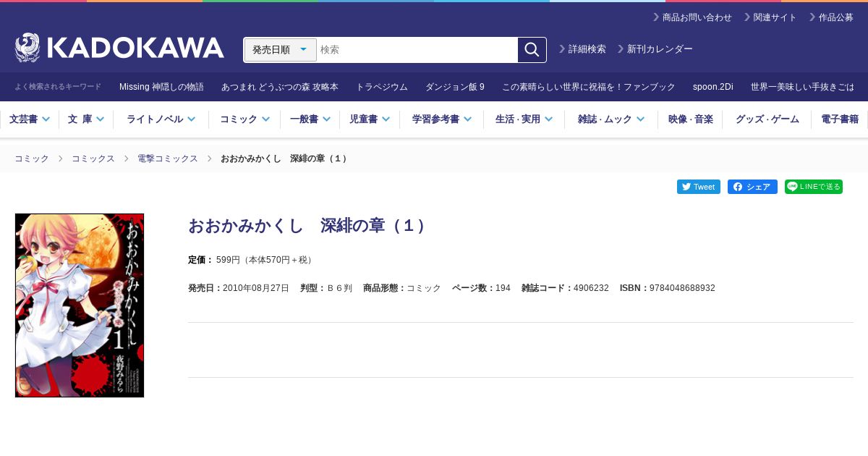Click the book cover thumbnail
The image size is (868, 456).
click(x=80, y=305)
